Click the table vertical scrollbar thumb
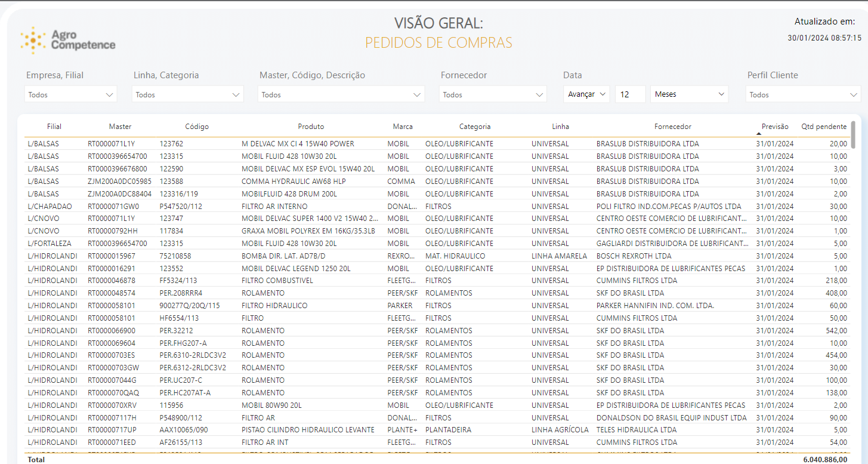 [853, 134]
